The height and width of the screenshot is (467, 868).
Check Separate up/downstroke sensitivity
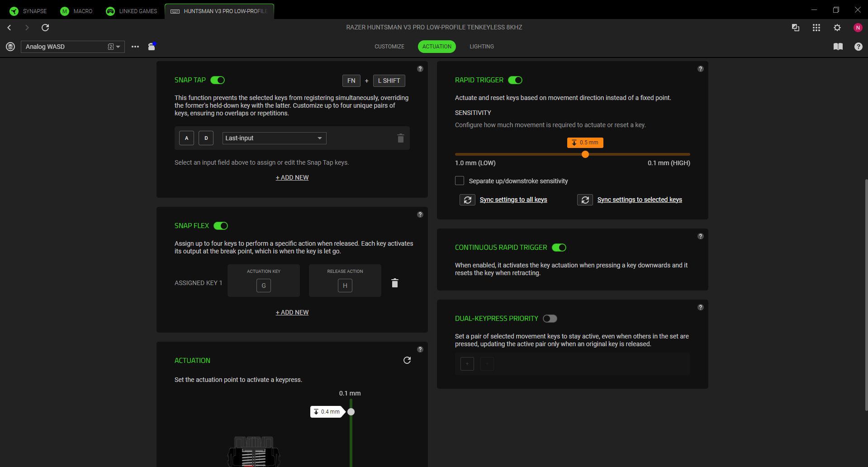pos(460,181)
